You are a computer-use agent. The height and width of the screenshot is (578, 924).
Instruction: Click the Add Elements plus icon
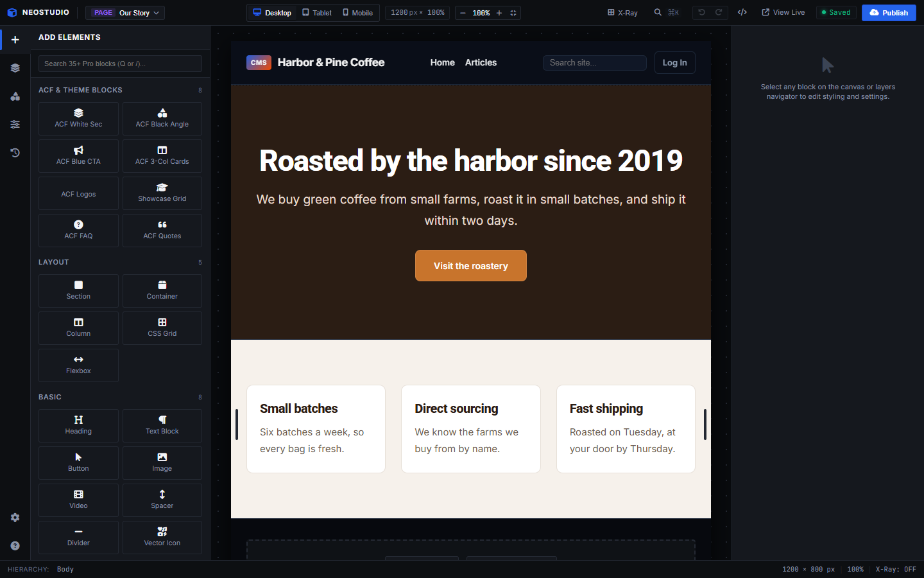(15, 40)
